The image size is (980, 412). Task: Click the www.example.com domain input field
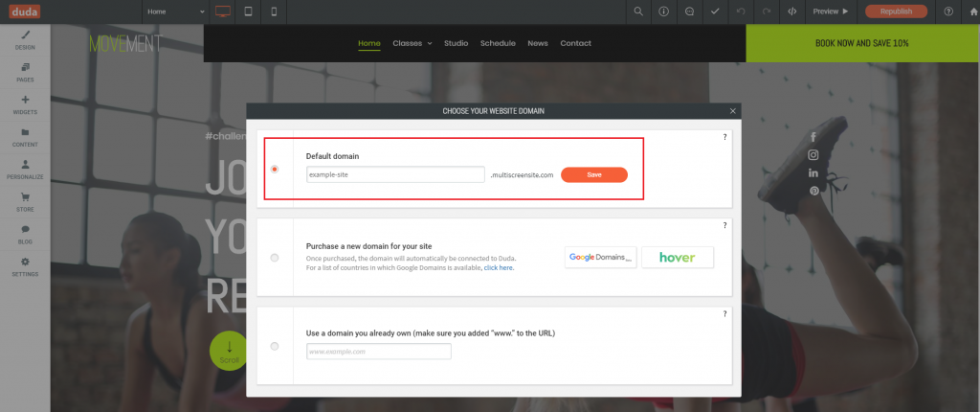(x=379, y=352)
